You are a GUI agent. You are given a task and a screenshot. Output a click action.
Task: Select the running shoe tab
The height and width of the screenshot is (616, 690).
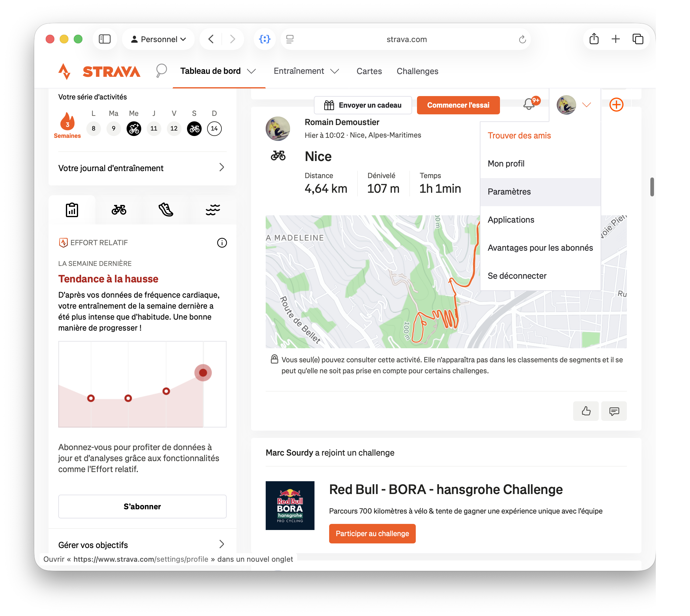pyautogui.click(x=166, y=210)
